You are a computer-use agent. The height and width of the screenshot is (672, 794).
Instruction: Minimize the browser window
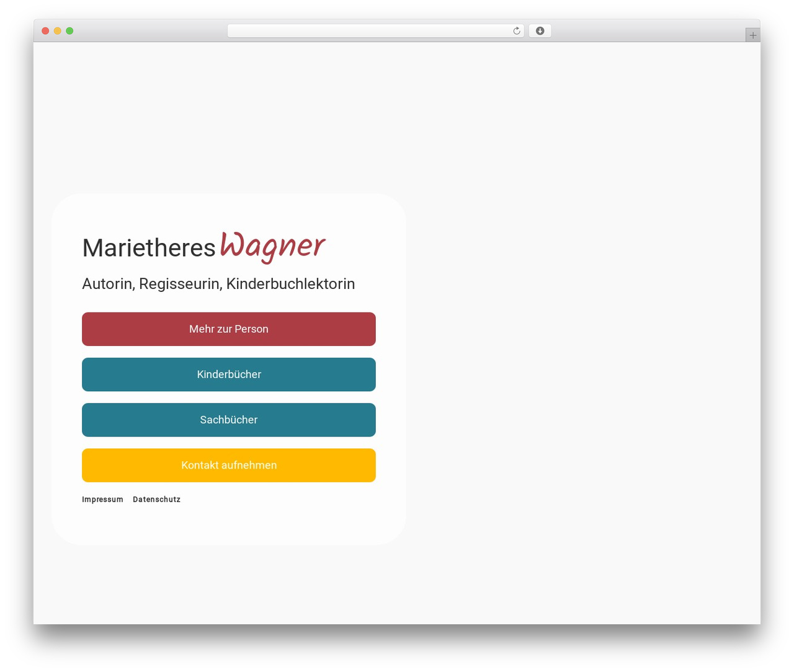[57, 31]
